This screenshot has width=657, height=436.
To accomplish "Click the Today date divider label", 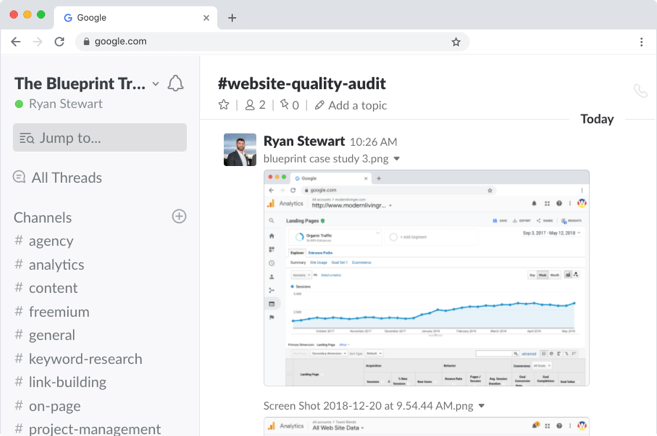I will (x=597, y=119).
